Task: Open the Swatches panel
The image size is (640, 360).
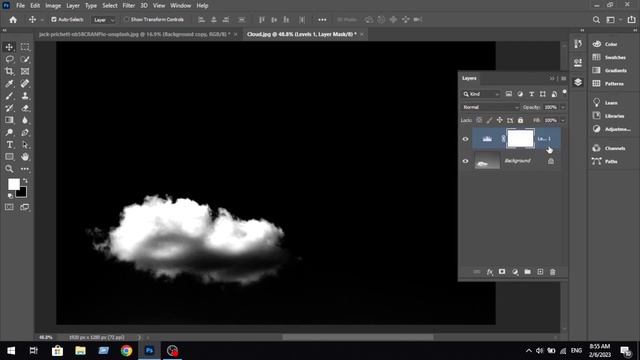Action: click(610, 57)
